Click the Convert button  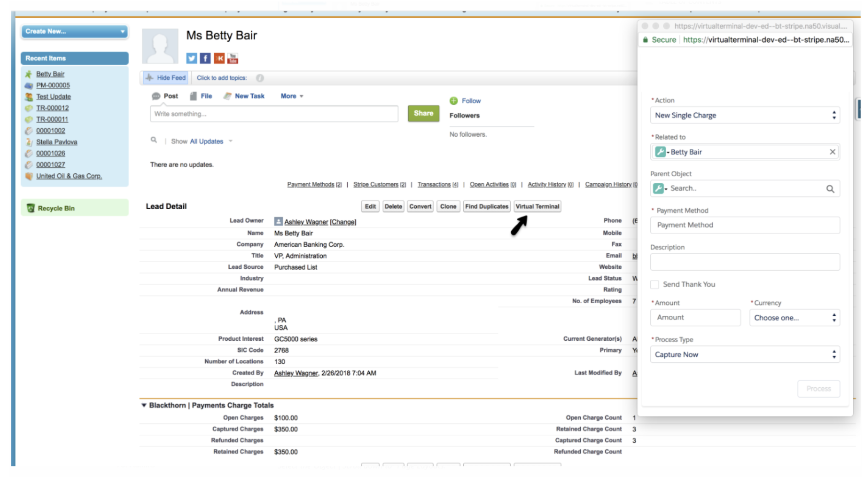(421, 206)
